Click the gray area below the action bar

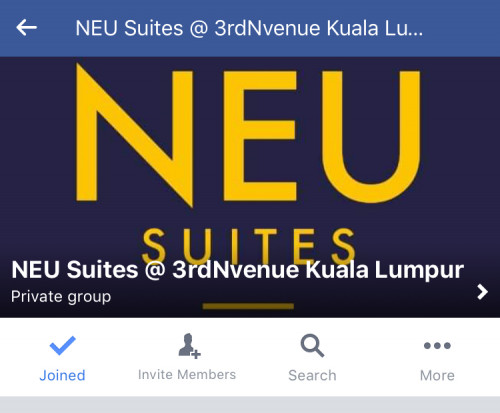(x=250, y=405)
